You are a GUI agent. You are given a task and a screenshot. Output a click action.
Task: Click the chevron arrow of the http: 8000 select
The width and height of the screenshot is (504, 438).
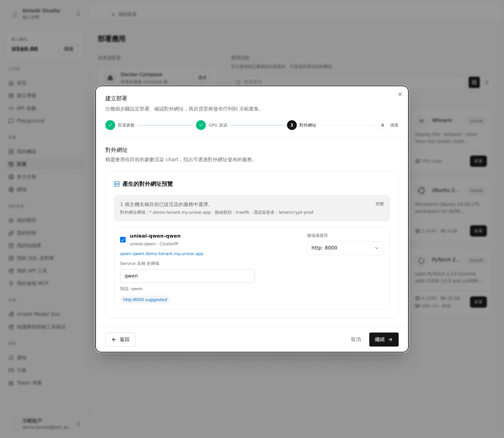click(x=377, y=248)
